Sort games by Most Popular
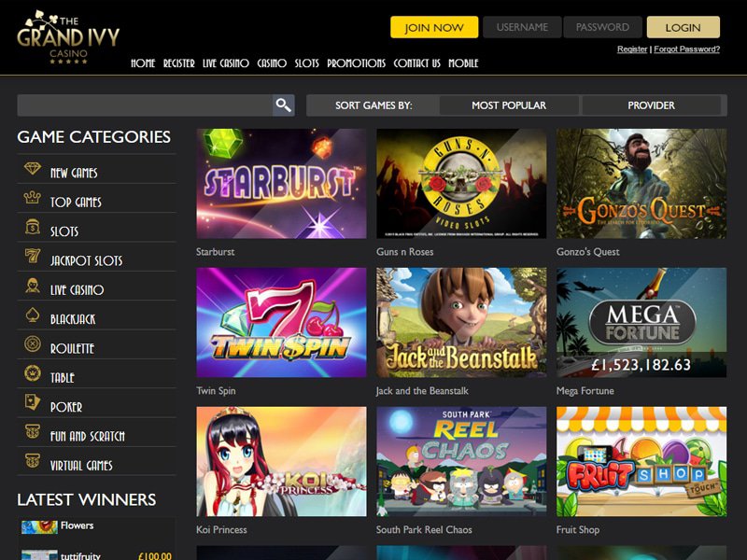 pyautogui.click(x=509, y=105)
